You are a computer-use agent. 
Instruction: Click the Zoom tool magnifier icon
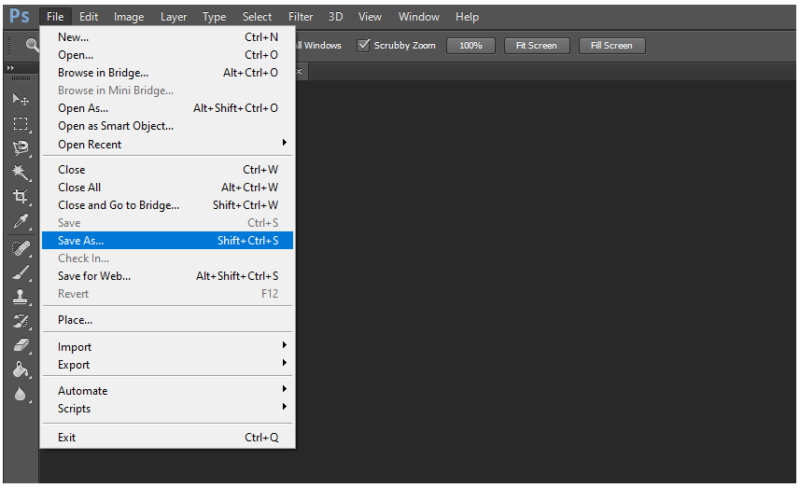click(32, 45)
